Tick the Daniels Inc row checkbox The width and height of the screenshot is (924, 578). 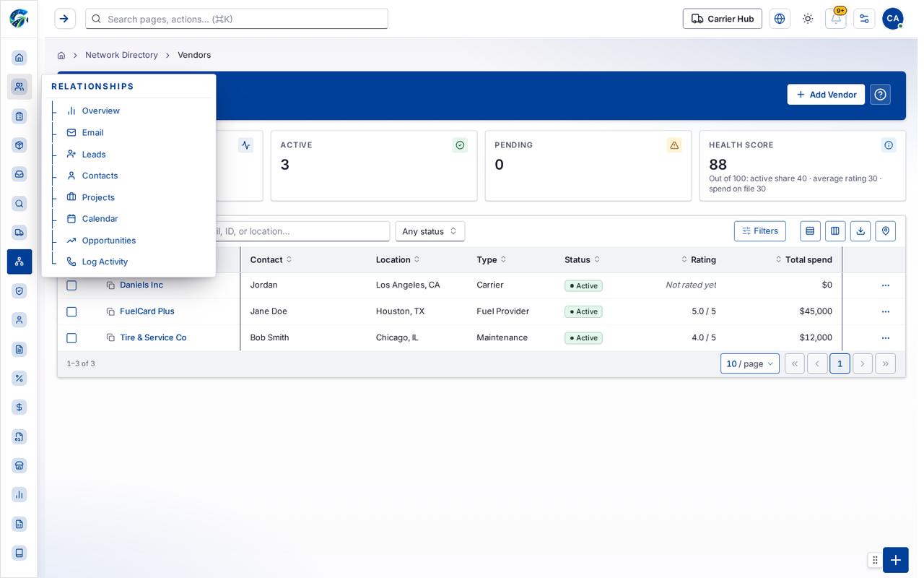71,285
